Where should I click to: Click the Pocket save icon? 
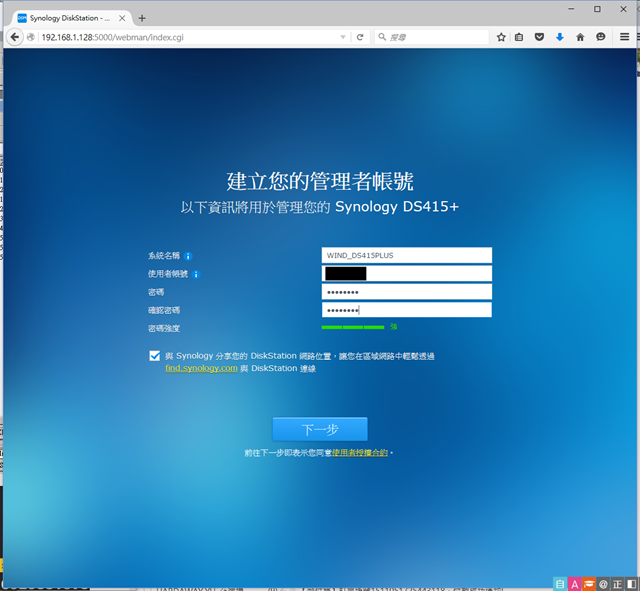click(x=539, y=37)
